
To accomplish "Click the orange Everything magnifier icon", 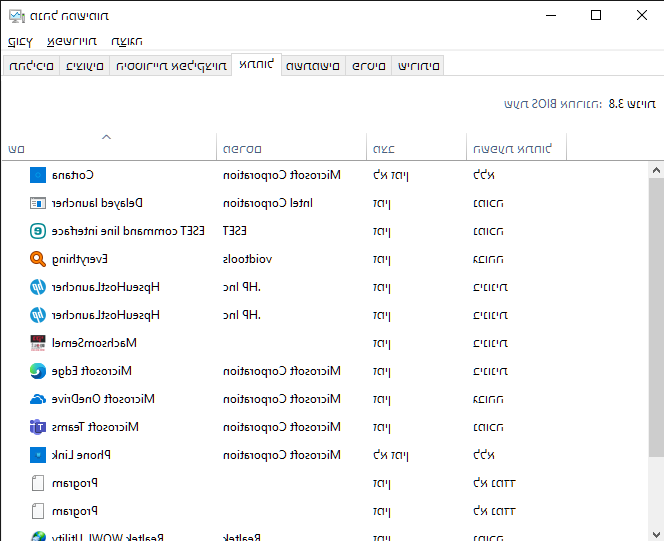I will 38,259.
